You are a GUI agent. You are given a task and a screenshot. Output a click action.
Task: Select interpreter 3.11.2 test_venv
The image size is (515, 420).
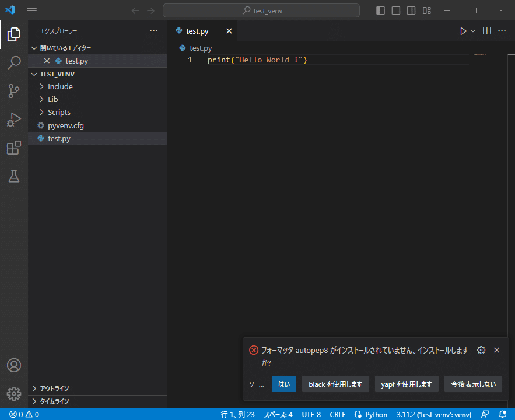(x=433, y=414)
